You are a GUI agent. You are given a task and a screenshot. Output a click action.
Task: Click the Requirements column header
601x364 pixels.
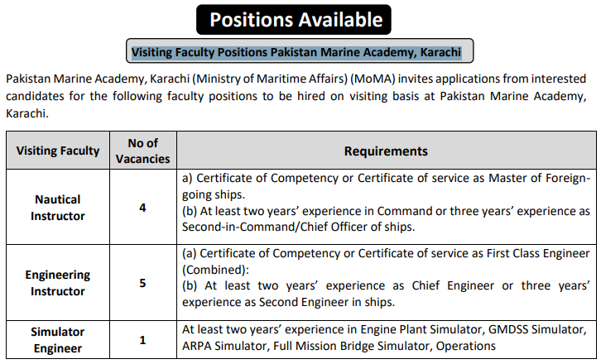tap(386, 151)
